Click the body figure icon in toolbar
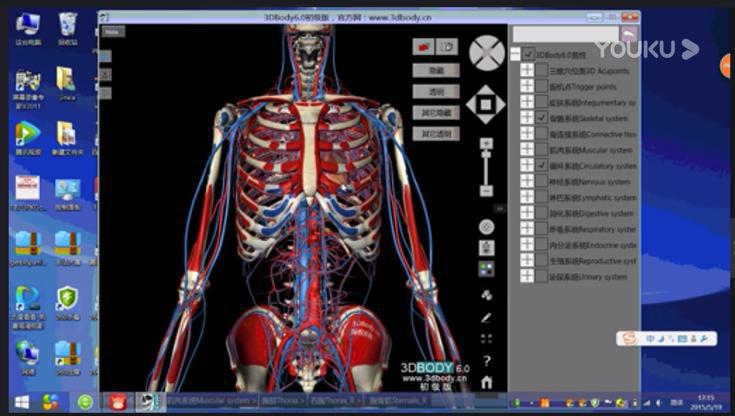This screenshot has height=416, width=735. 487,248
